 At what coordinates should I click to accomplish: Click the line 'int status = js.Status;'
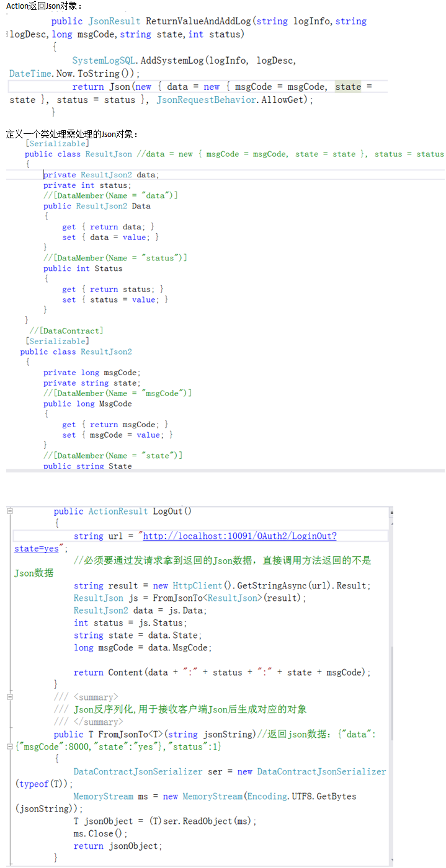pos(130,623)
